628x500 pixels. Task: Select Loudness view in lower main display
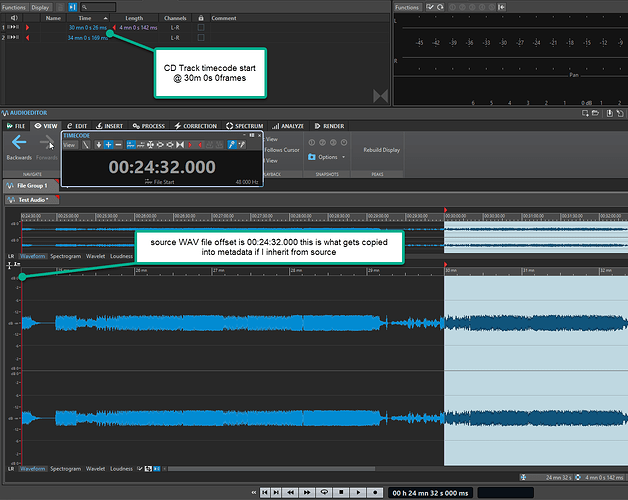tap(121, 468)
